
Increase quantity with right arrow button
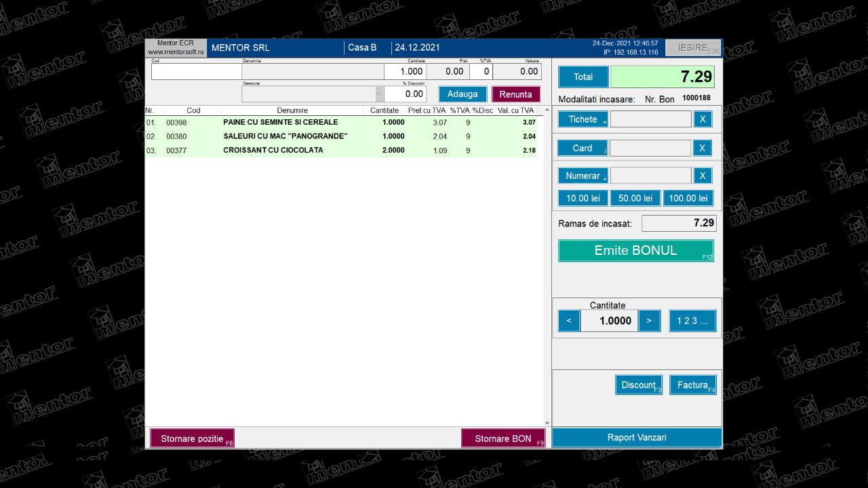(x=649, y=321)
